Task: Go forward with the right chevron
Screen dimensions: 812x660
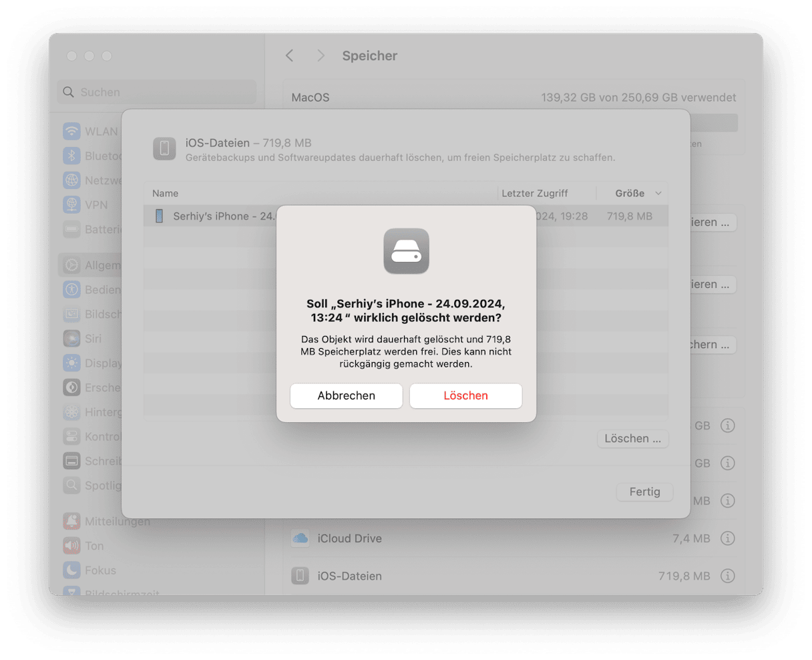Action: (321, 55)
